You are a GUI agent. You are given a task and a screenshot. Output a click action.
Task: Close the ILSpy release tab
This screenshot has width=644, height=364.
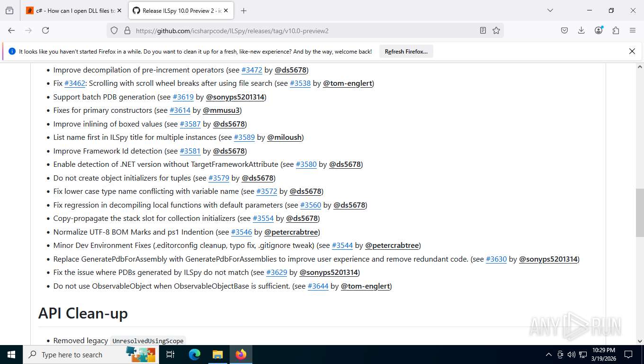point(226,10)
